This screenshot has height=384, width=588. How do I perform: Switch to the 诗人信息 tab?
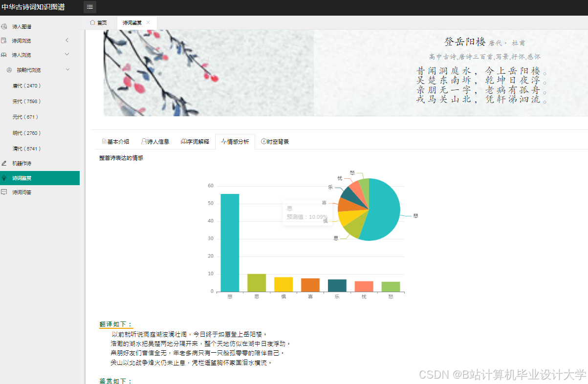point(155,141)
